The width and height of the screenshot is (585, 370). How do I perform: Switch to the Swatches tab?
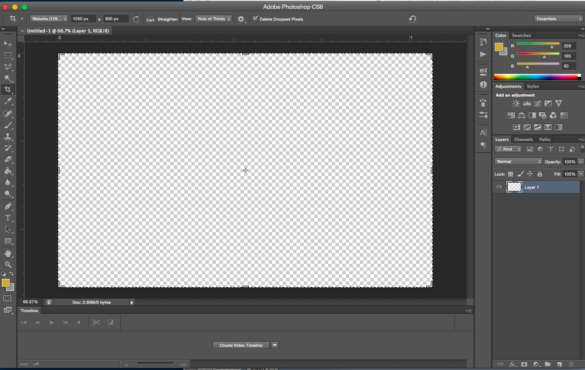click(x=521, y=35)
